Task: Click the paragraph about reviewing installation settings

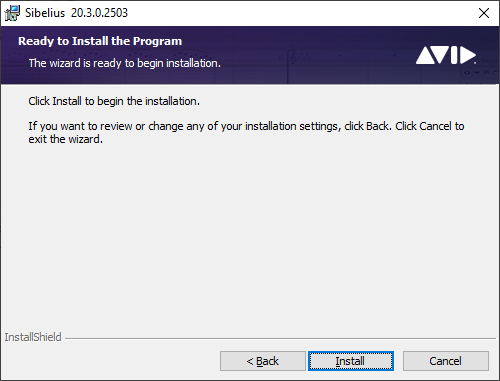Action: tap(246, 132)
